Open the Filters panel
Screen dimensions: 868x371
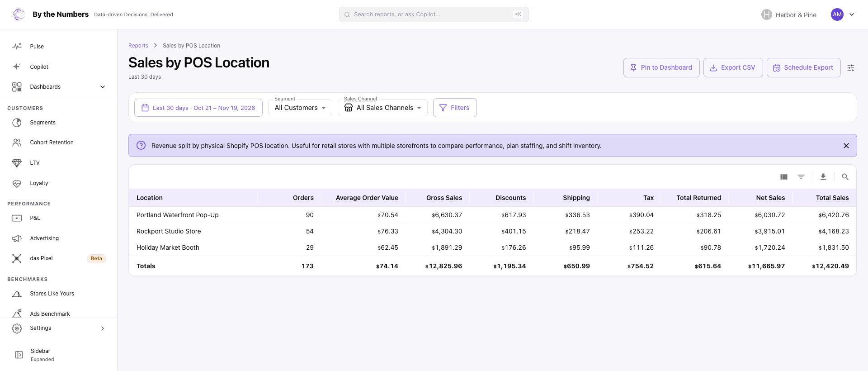(x=455, y=108)
